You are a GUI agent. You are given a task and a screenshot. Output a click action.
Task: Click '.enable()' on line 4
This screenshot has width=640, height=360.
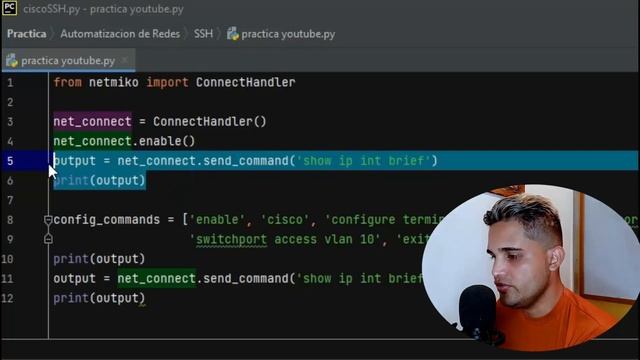164,141
